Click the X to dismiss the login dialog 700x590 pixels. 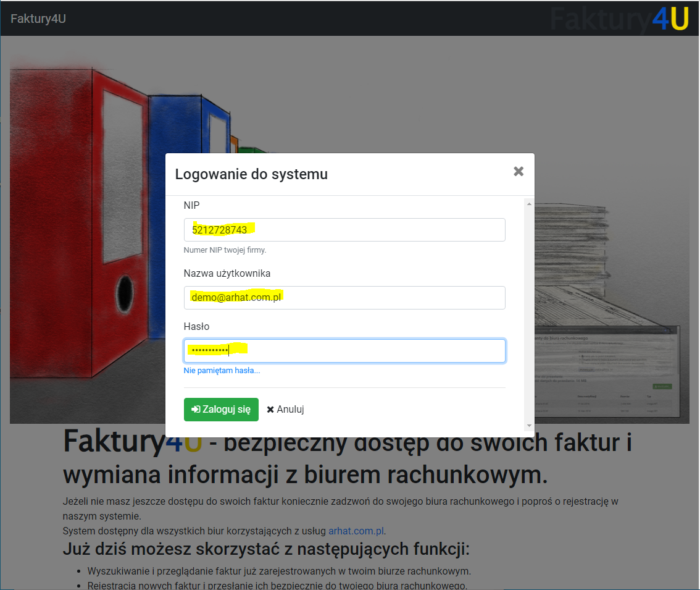click(518, 172)
